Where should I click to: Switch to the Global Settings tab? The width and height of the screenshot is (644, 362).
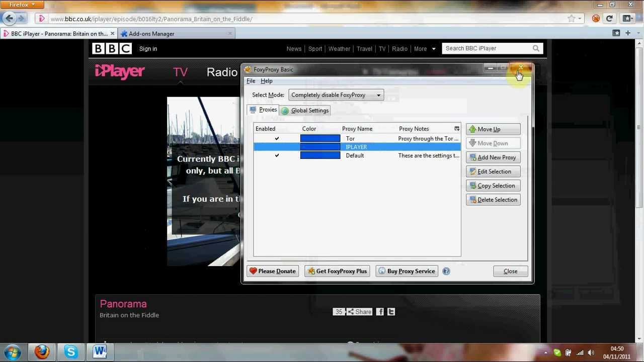[305, 111]
